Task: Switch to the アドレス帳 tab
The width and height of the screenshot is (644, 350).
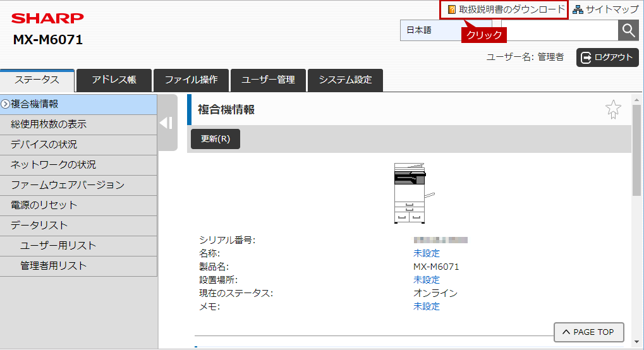Action: tap(114, 80)
